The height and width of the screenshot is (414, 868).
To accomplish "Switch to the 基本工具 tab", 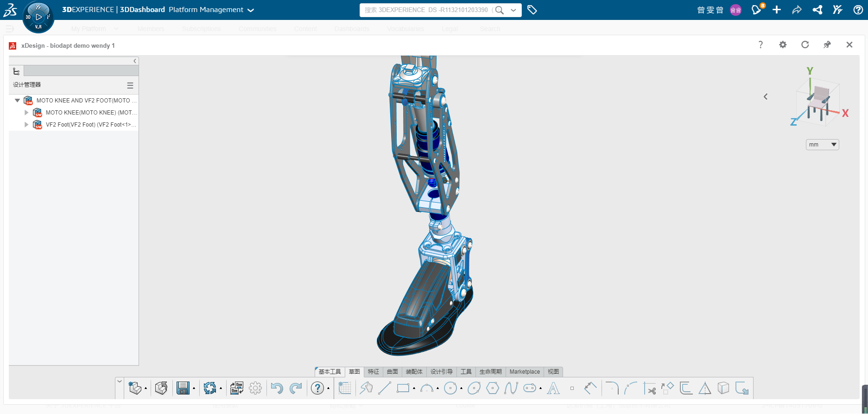I will click(329, 372).
